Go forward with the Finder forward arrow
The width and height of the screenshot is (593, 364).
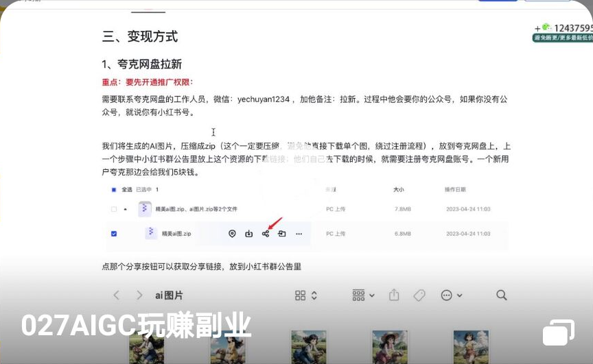[139, 295]
